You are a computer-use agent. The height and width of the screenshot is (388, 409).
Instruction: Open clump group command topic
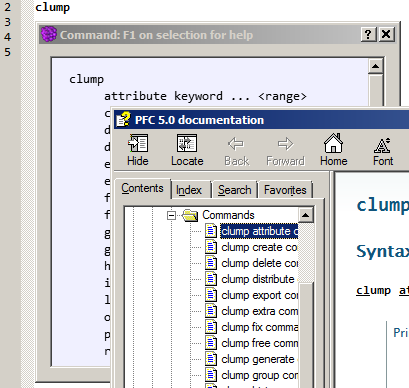259,375
